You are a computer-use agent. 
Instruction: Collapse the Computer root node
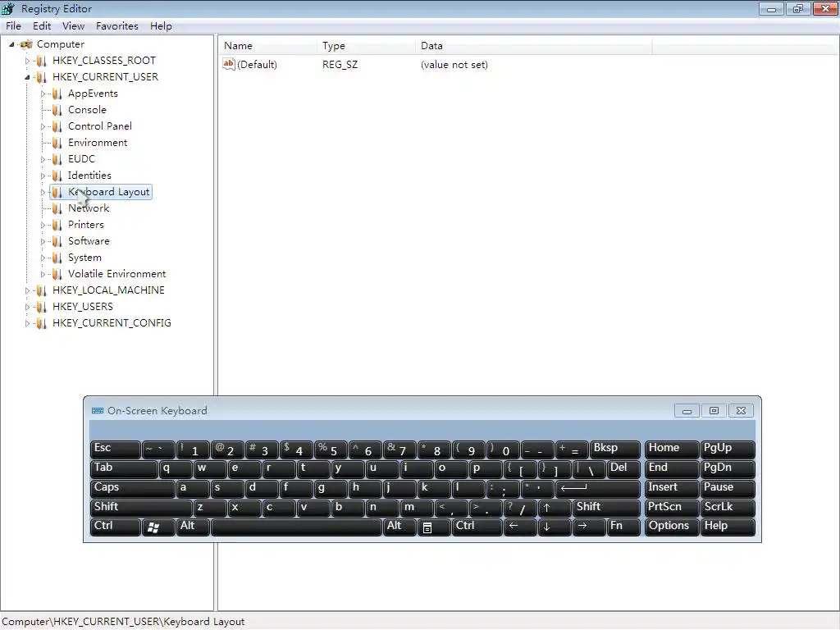[11, 44]
